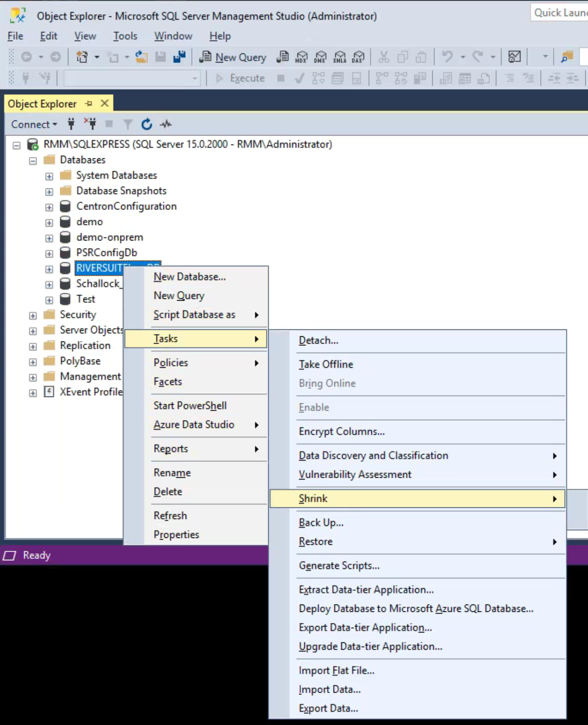Choose Encrypt Columns...
Viewport: 588px width, 725px height.
[x=417, y=432]
